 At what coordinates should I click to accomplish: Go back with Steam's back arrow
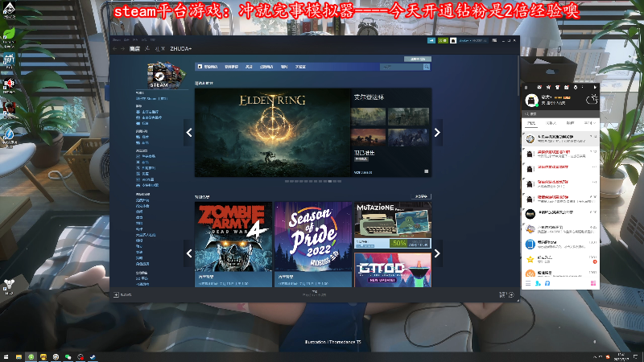click(x=114, y=49)
